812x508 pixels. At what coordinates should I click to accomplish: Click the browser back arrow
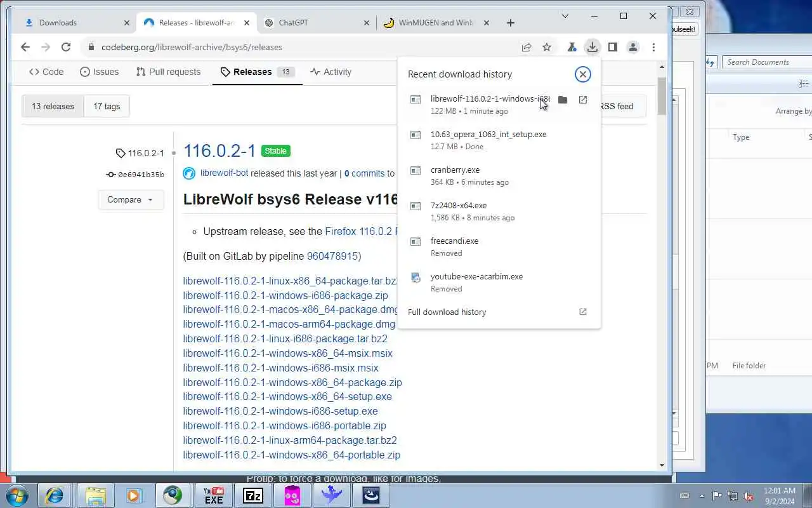click(25, 47)
